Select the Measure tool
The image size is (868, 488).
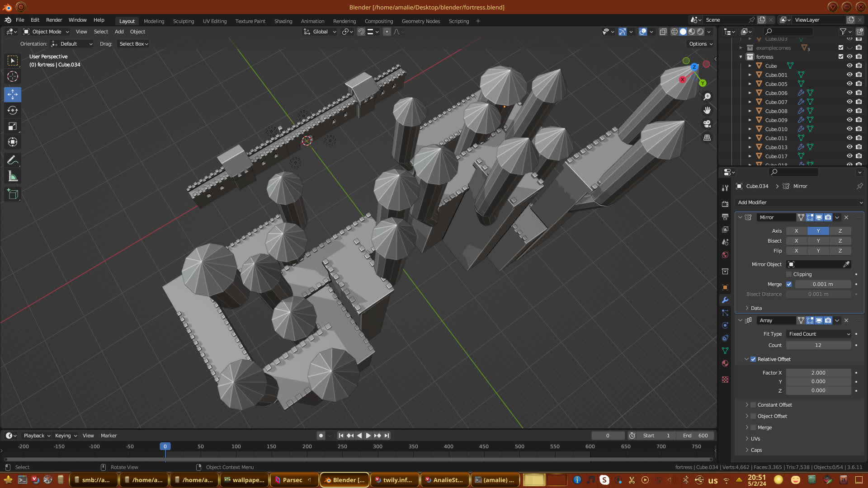(13, 177)
